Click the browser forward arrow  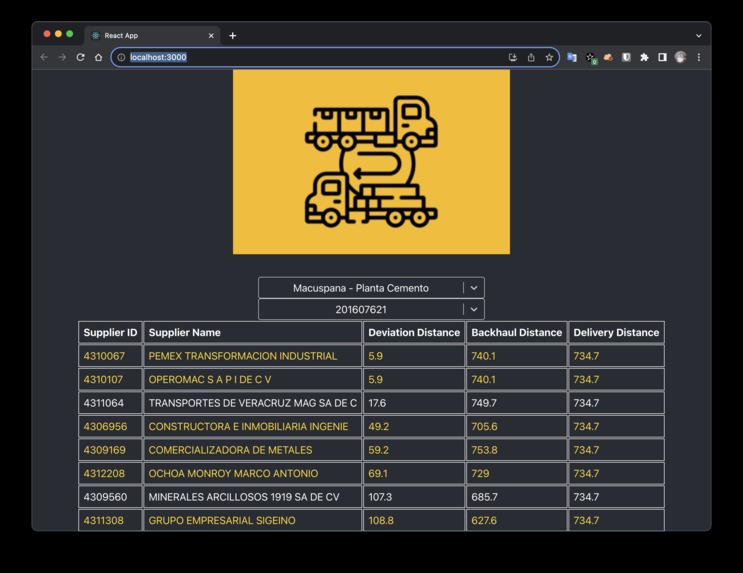(62, 57)
